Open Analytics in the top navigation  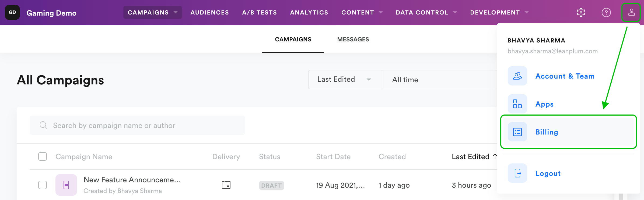(x=309, y=12)
